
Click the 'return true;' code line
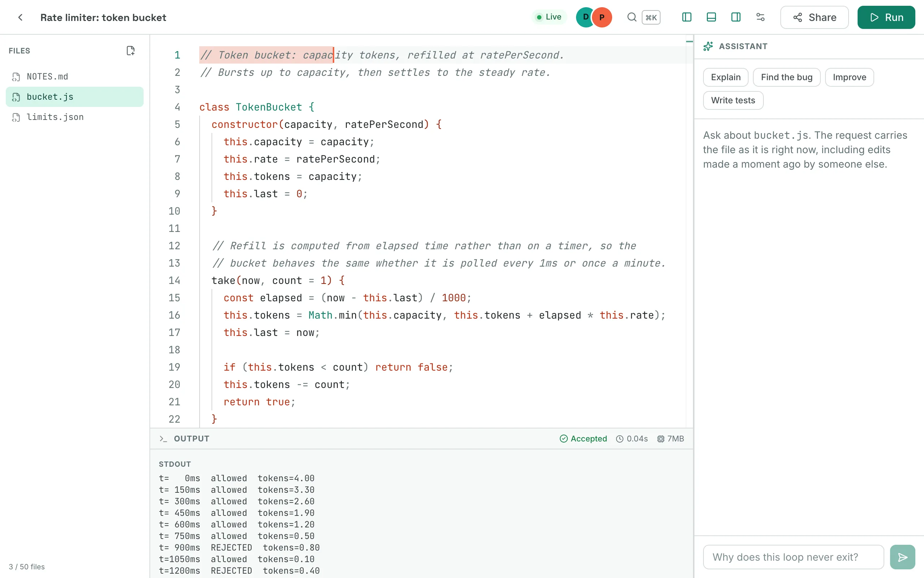click(260, 402)
